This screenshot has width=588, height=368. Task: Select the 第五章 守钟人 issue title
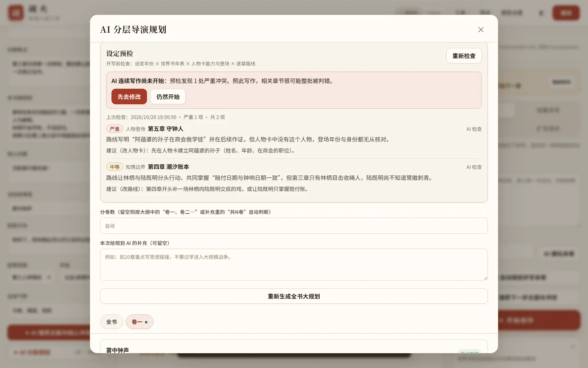(x=165, y=129)
